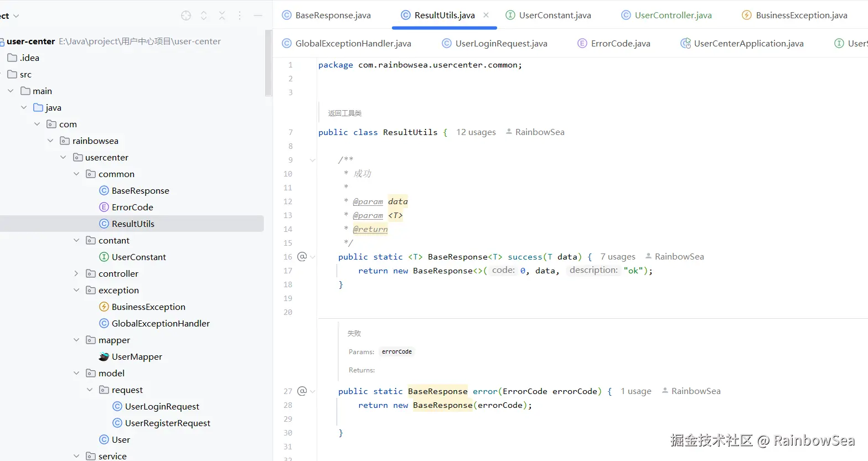Close the ResultUtils.java tab
The height and width of the screenshot is (461, 868).
(486, 15)
